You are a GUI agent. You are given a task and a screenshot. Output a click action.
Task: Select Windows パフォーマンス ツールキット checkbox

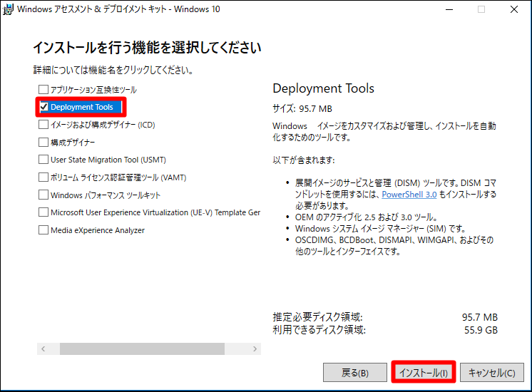pos(44,195)
